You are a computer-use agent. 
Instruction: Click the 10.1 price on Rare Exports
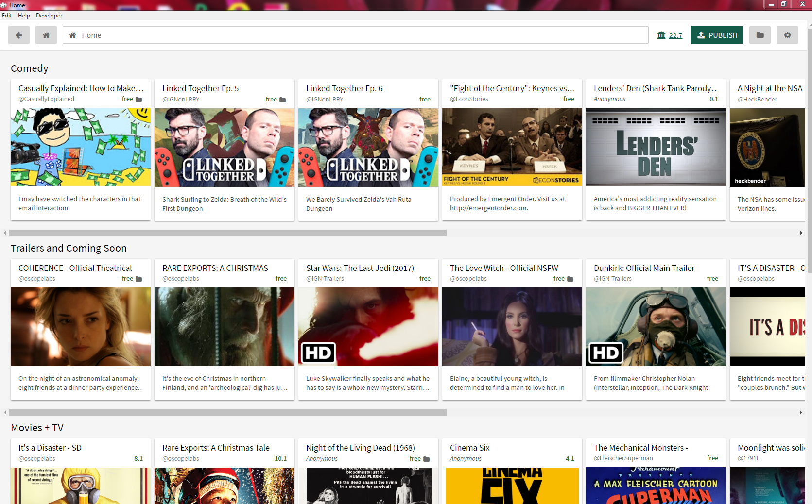tap(280, 458)
